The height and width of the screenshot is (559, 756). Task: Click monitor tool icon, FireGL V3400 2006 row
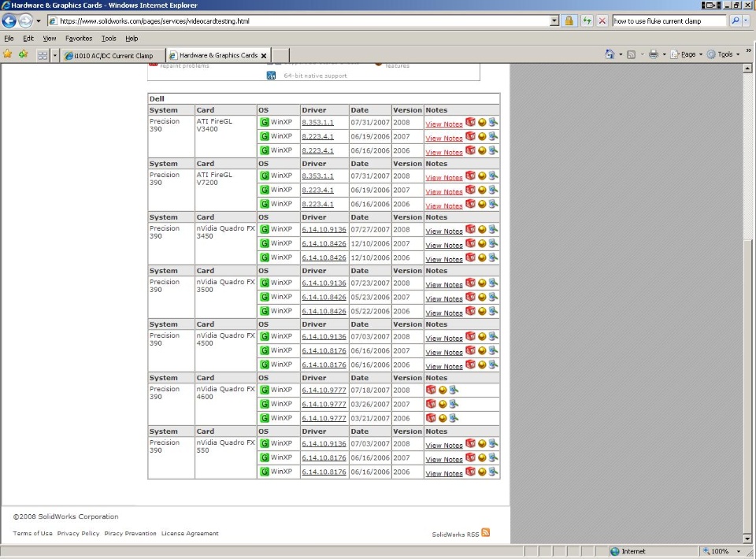(493, 150)
